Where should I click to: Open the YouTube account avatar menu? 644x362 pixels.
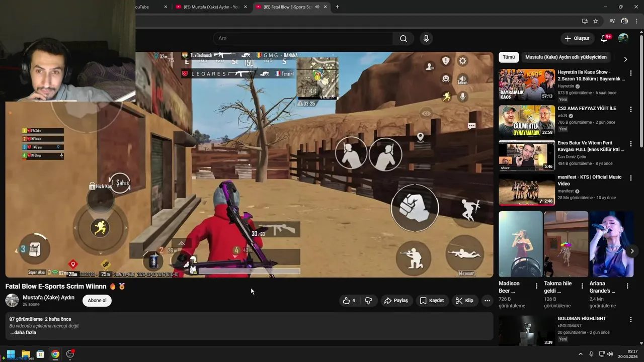(623, 38)
